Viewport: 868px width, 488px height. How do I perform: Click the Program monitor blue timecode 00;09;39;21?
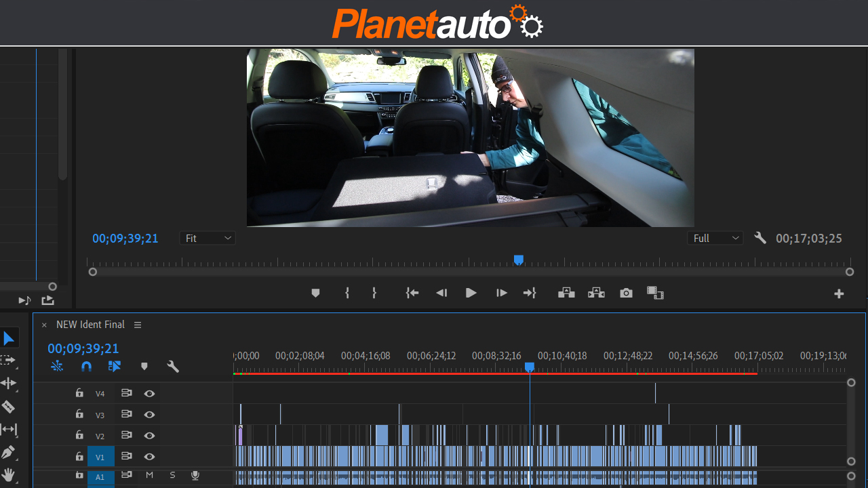pos(125,239)
